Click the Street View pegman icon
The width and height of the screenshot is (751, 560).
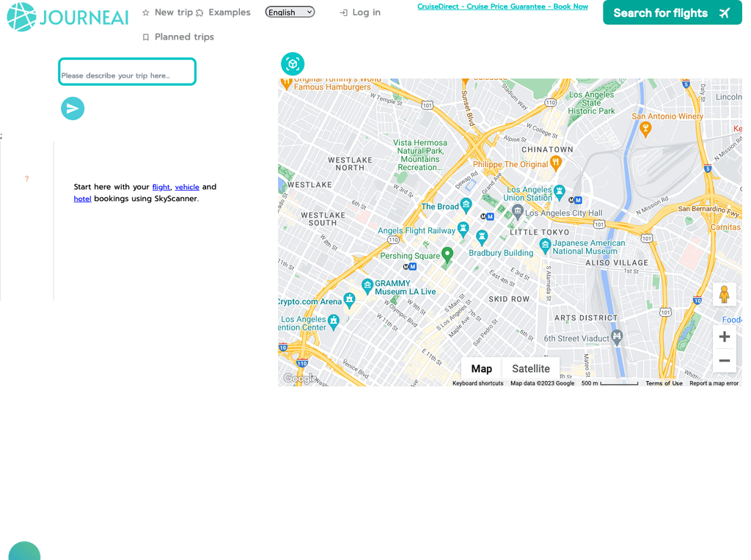coord(724,295)
